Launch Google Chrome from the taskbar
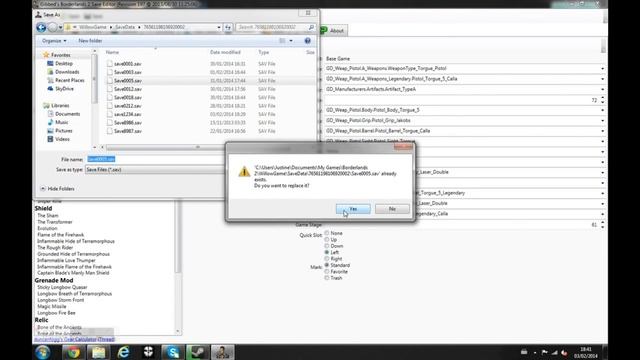The height and width of the screenshot is (360, 640). pos(73,352)
